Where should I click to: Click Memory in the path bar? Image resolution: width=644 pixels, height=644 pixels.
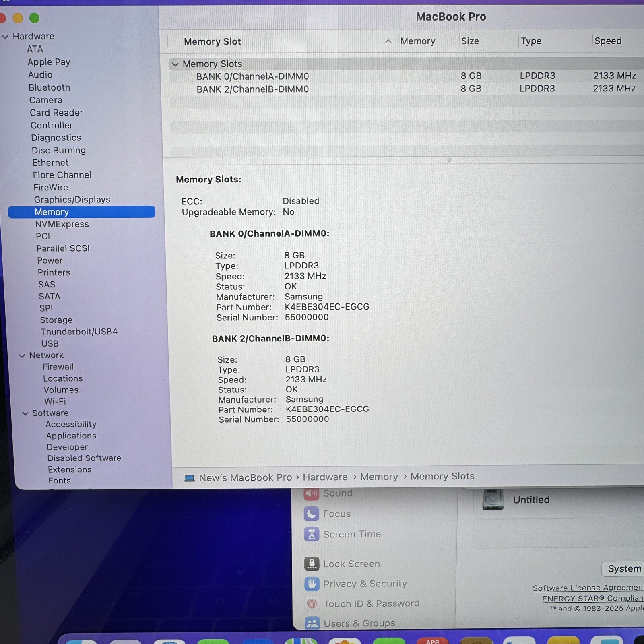pyautogui.click(x=379, y=477)
